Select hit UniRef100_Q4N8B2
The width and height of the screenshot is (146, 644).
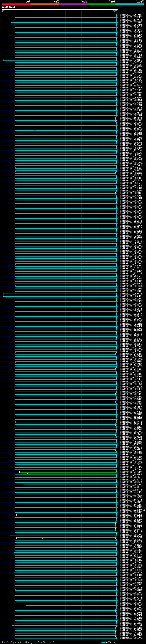pos(131,354)
